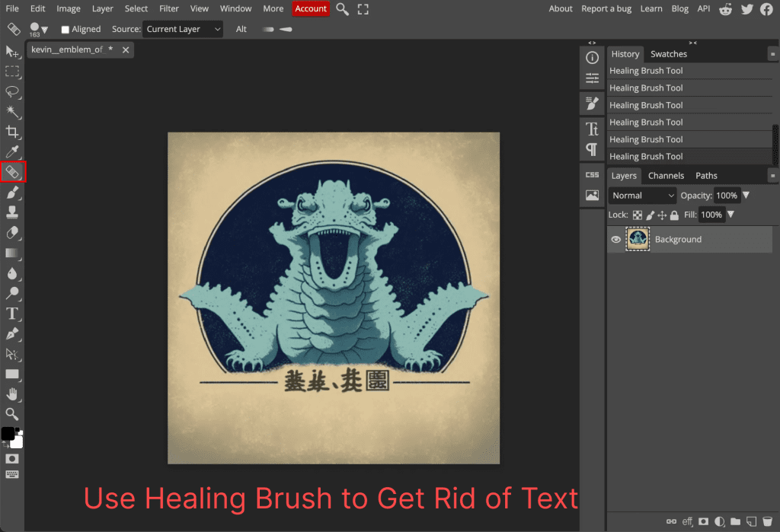Open the Source Current Layer dropdown
Image resolution: width=780 pixels, height=532 pixels.
tap(183, 29)
